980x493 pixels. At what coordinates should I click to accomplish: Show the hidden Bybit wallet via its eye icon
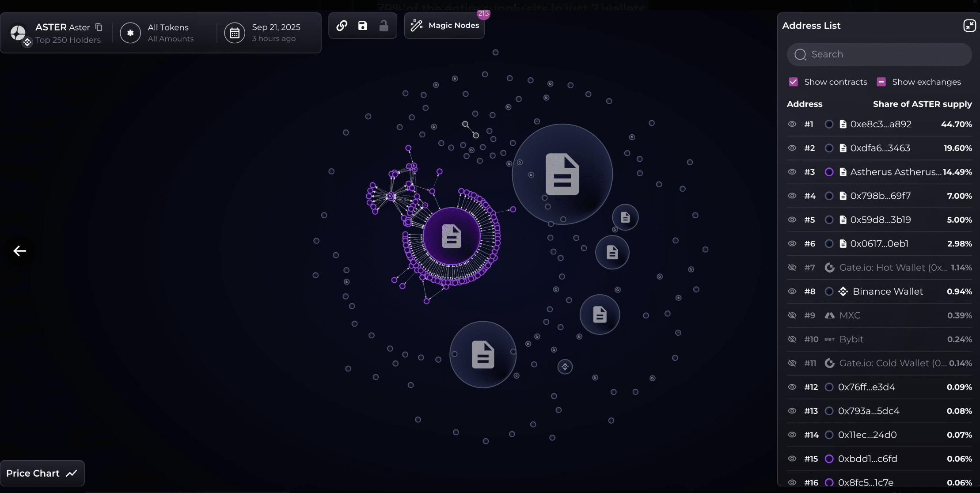tap(791, 339)
